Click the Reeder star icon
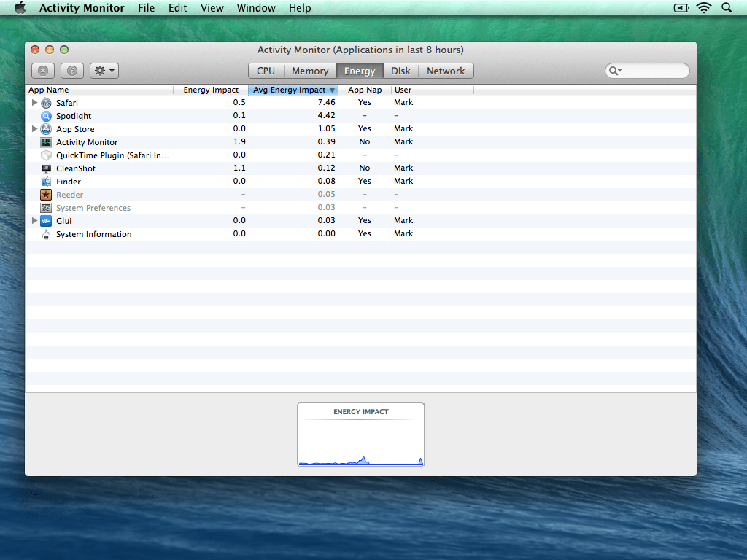This screenshot has width=747, height=560. [x=46, y=195]
